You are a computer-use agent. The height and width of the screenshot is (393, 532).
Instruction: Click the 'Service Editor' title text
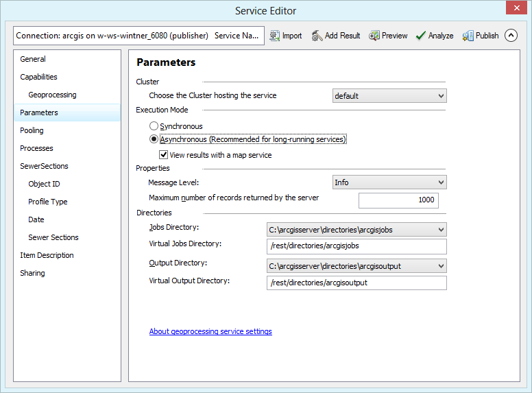pyautogui.click(x=266, y=11)
